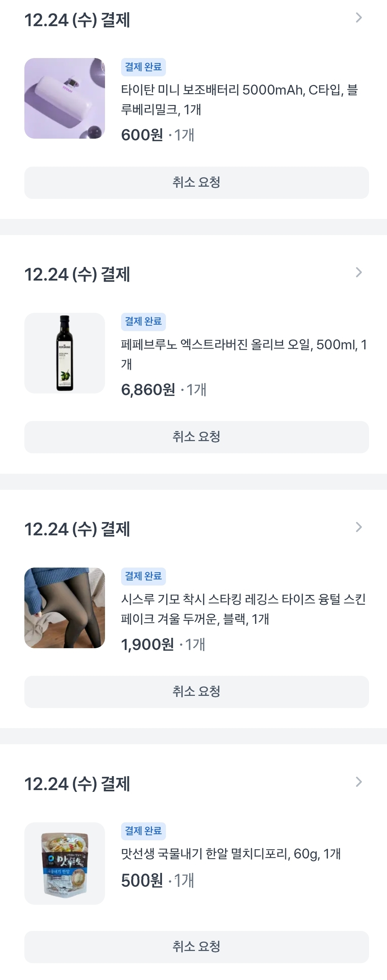This screenshot has height=980, width=387.
Task: Open the mini power bank order details chevron
Action: 358,18
